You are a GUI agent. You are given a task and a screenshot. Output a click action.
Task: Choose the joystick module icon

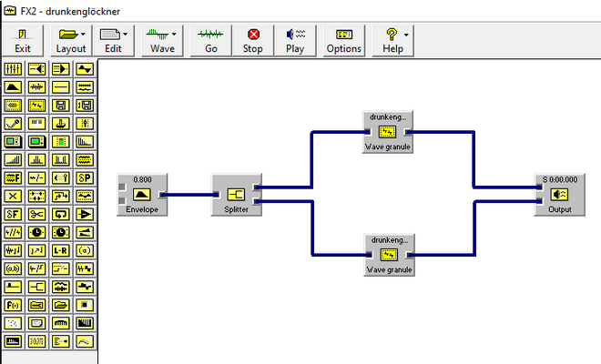[61, 124]
